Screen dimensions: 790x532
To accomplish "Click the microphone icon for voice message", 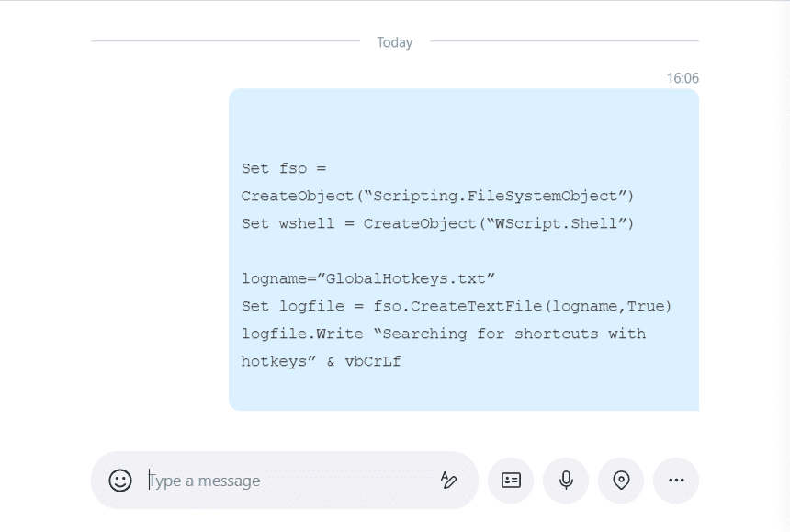I will pyautogui.click(x=566, y=480).
